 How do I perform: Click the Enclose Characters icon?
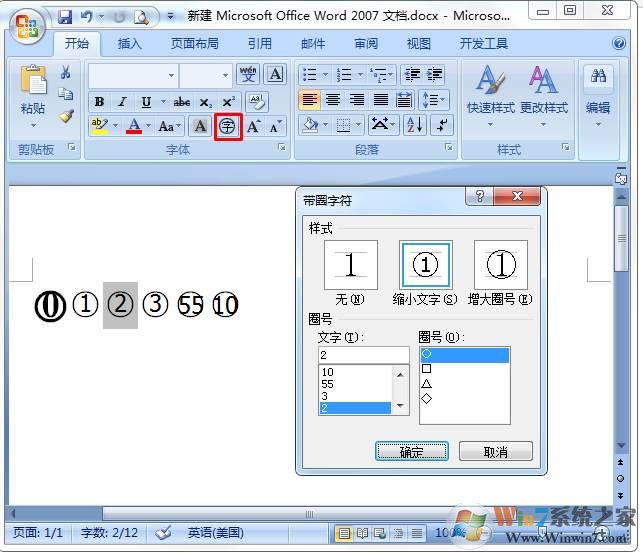tap(228, 127)
